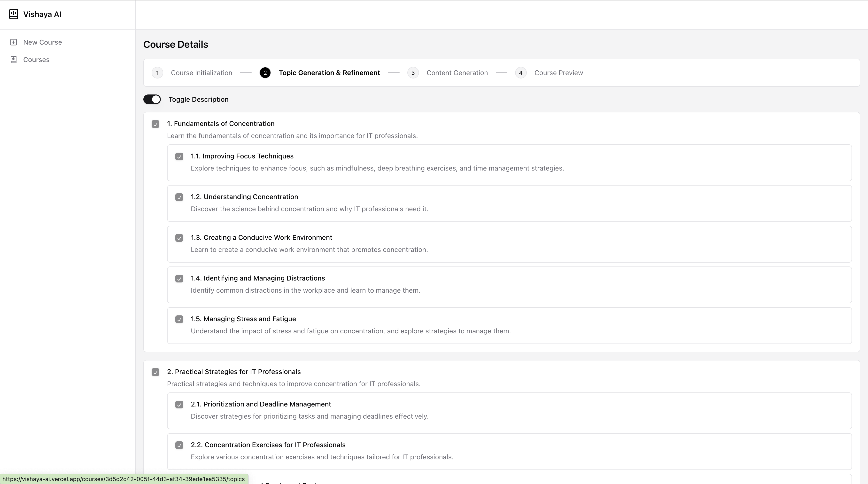Uncheck Practical Strategies for IT Professionals checkbox
Image resolution: width=868 pixels, height=484 pixels.
[x=155, y=372]
